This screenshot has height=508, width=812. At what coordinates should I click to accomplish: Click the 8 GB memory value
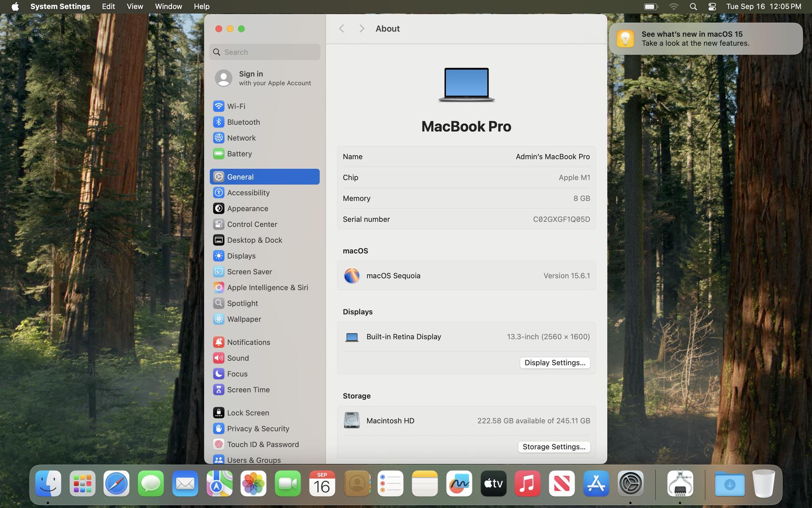click(x=582, y=198)
